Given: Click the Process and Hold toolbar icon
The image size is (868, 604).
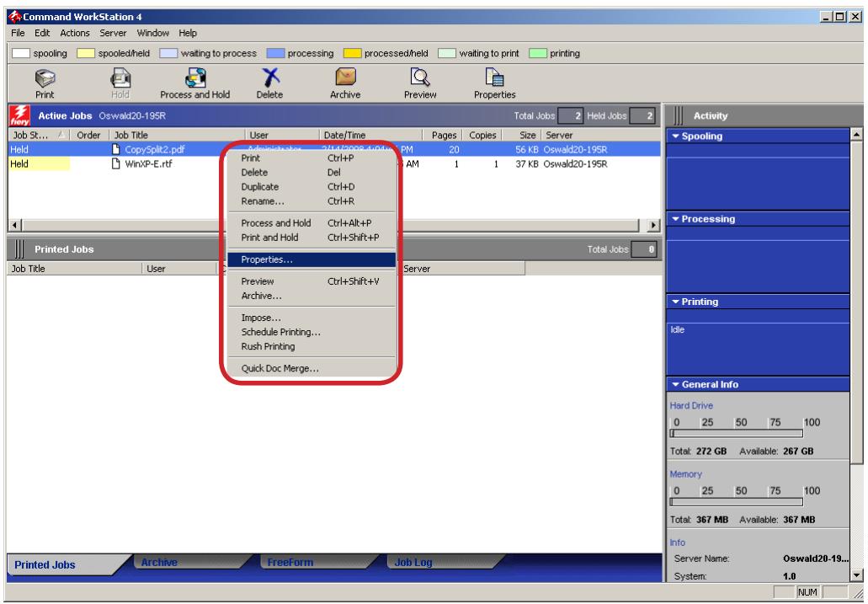Looking at the screenshot, I should [x=195, y=78].
